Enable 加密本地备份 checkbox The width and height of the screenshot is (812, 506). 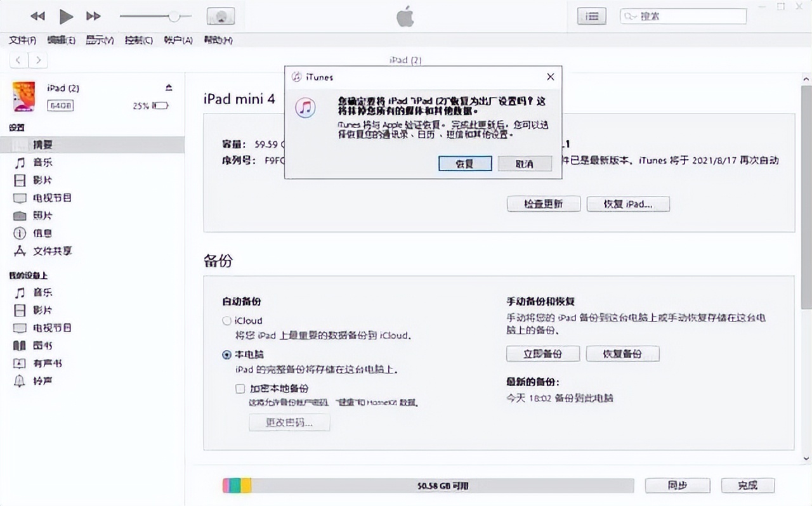point(240,388)
